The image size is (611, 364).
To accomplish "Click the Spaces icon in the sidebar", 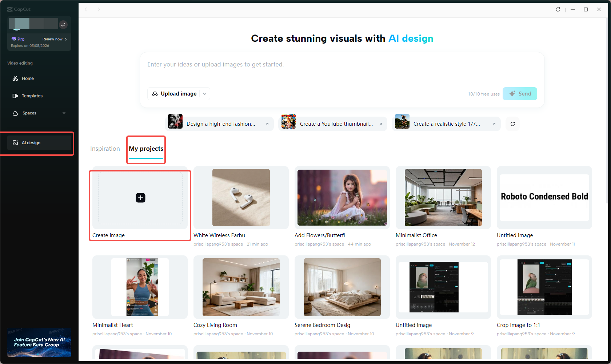I will [15, 113].
